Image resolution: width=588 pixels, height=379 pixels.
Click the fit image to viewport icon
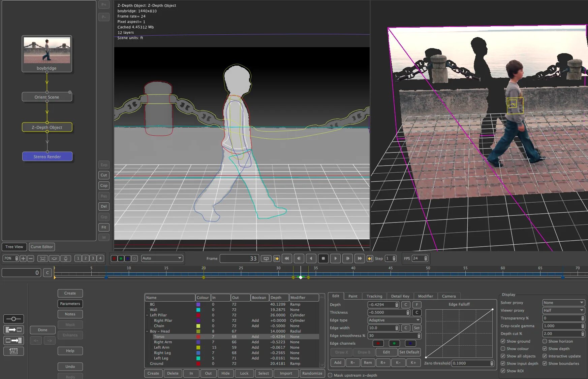(x=42, y=259)
